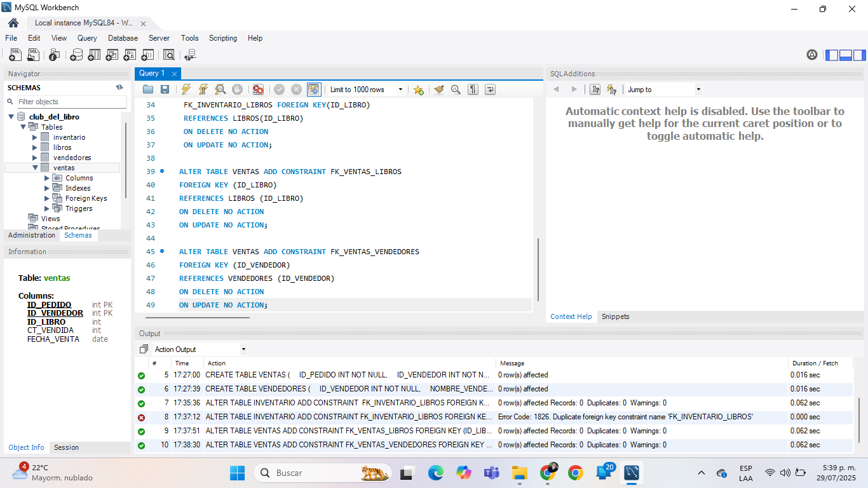Stop the query being executed
This screenshot has width=868, height=488.
237,90
